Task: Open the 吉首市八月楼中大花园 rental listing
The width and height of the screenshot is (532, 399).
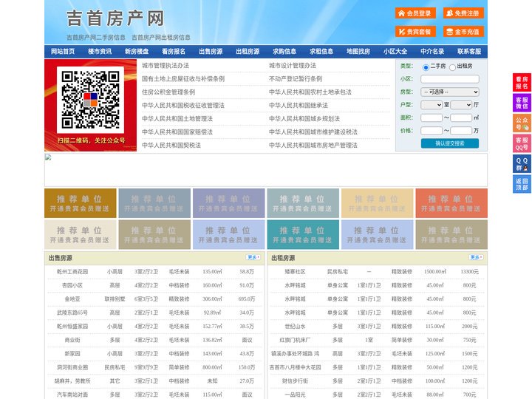Action: point(295,367)
